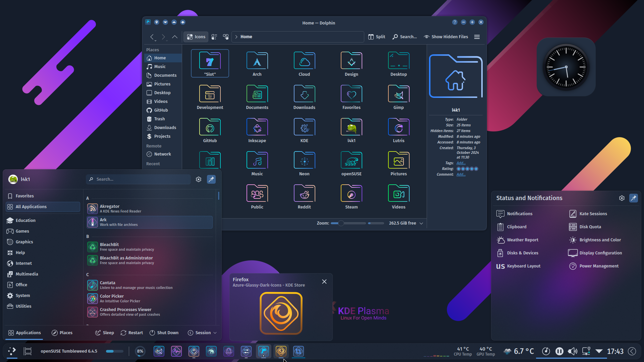The width and height of the screenshot is (644, 362).
Task: Click the breadcrumb chevron before Home
Action: pos(236,37)
